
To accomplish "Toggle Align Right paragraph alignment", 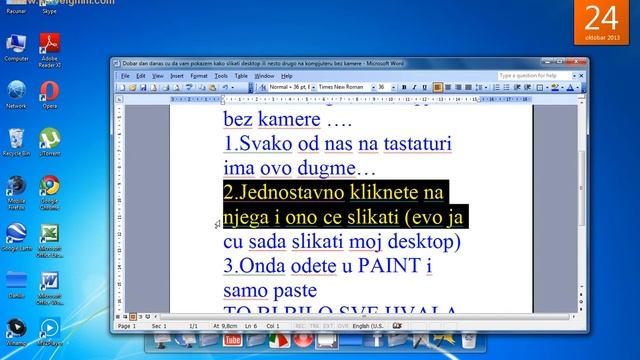I will pos(458,87).
